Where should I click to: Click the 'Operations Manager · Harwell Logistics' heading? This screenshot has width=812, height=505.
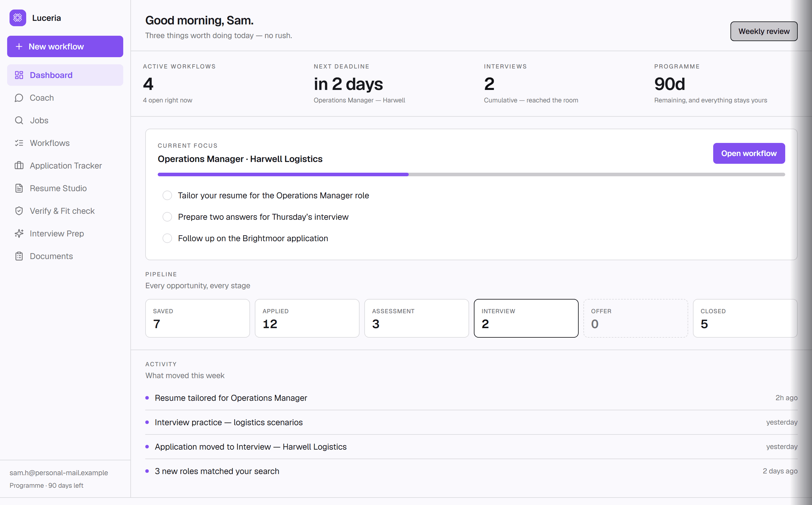240,159
